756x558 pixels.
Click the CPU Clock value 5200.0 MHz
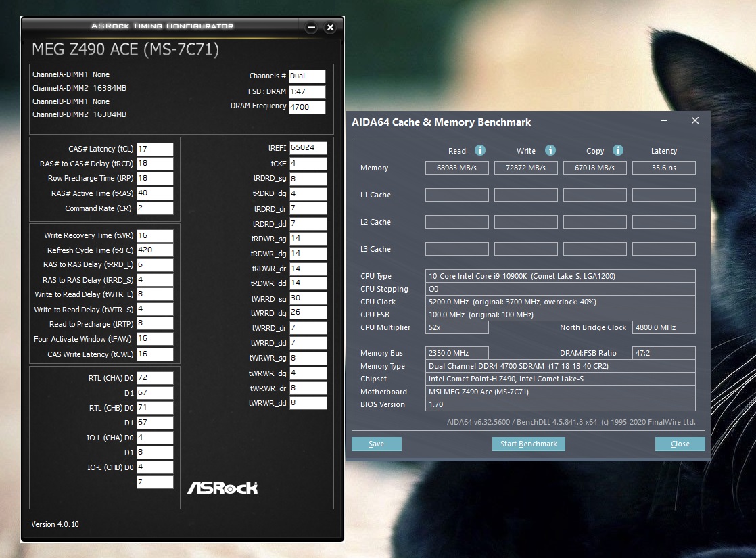(x=561, y=302)
